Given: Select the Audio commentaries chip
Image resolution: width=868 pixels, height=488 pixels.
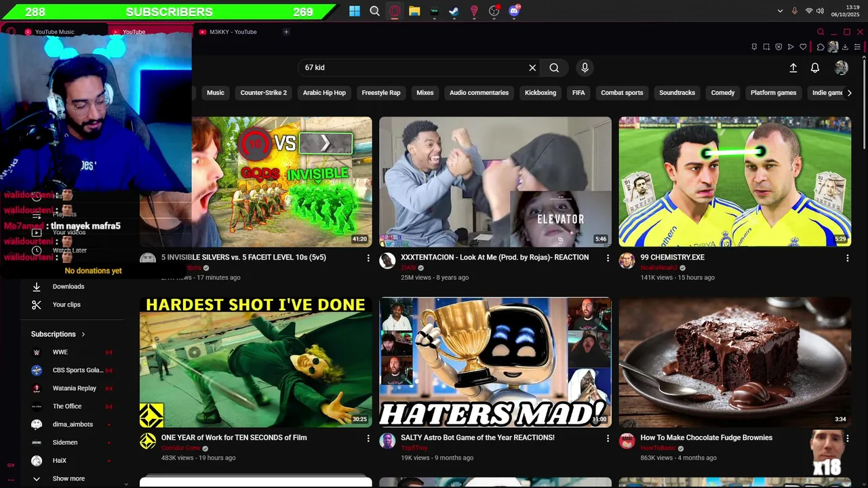Looking at the screenshot, I should (x=479, y=93).
